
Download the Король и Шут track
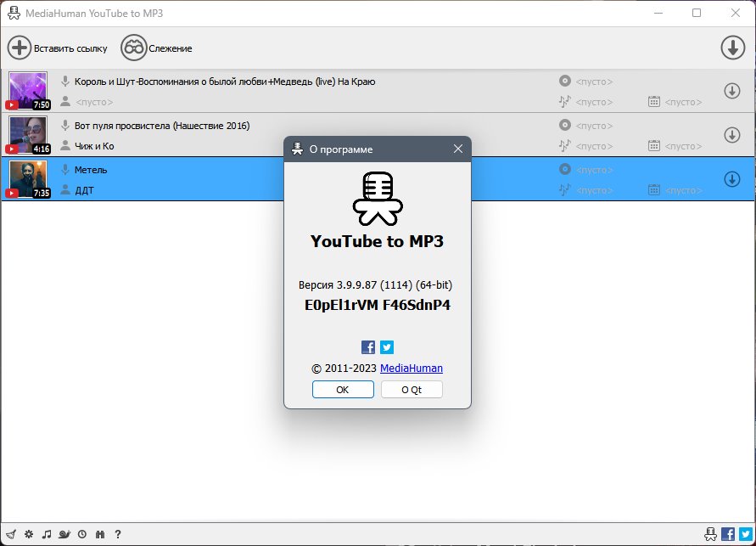pyautogui.click(x=732, y=91)
